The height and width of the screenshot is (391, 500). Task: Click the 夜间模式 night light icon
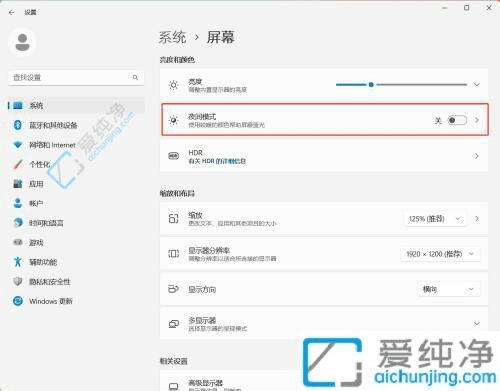tap(173, 120)
